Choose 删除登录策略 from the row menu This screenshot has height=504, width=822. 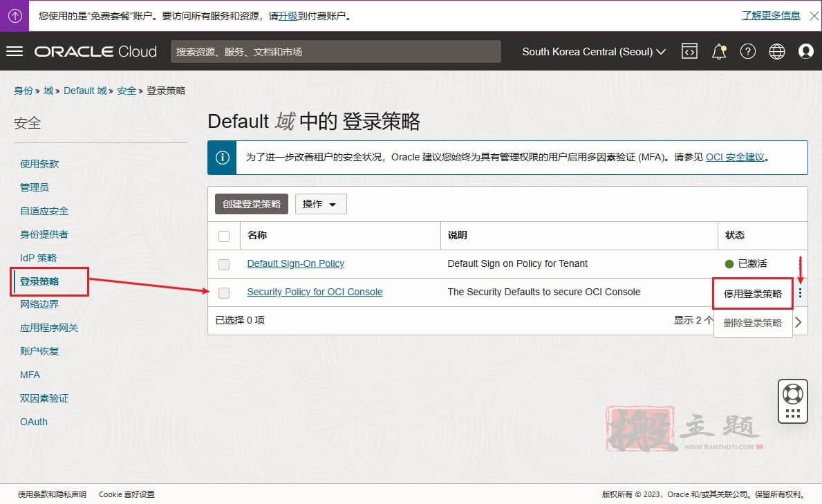click(753, 323)
